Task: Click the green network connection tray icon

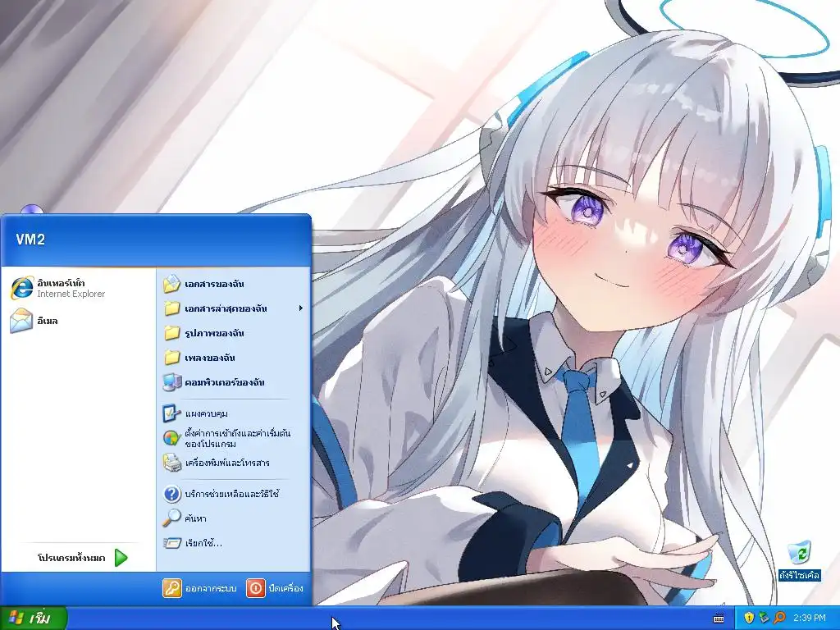Action: tap(764, 619)
